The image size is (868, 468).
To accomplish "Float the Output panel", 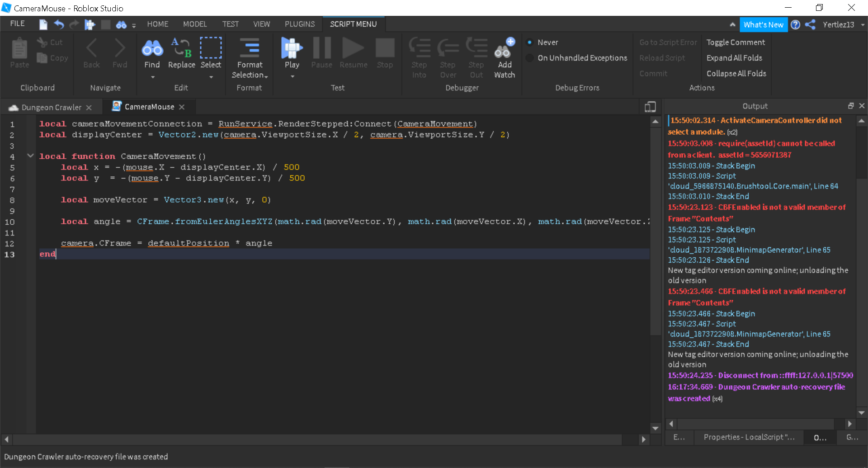I will (x=851, y=106).
